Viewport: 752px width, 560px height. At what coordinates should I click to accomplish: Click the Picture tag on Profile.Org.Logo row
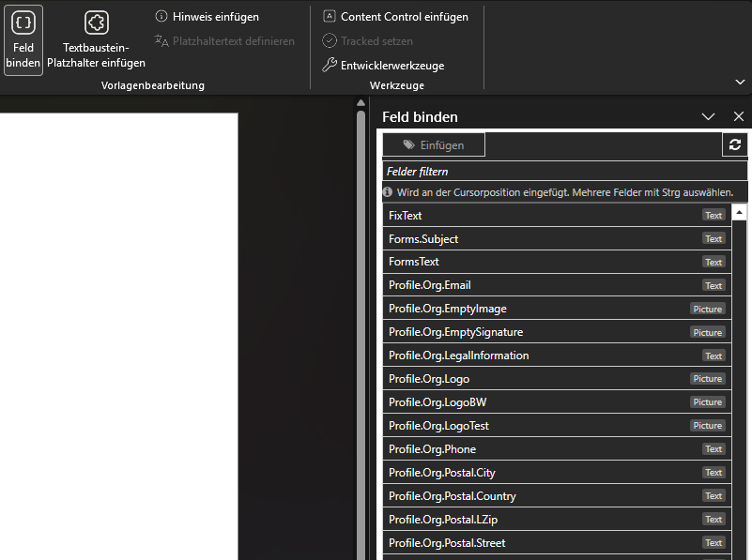tap(707, 378)
